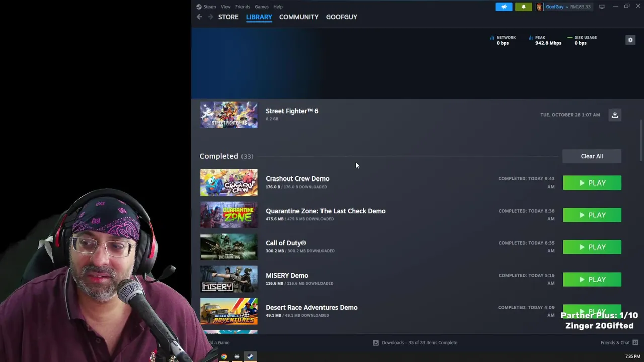The height and width of the screenshot is (362, 644).
Task: Open the Help menu
Action: [x=278, y=7]
